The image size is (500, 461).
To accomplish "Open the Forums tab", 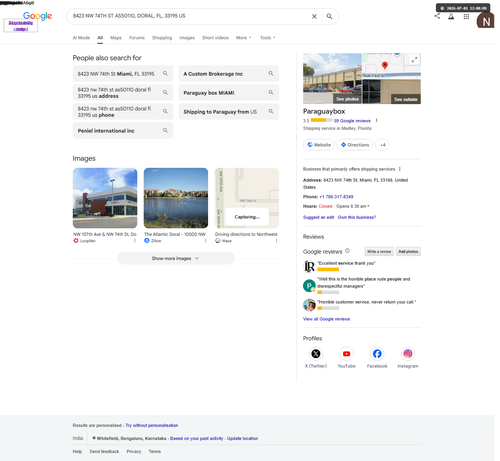I will point(137,38).
